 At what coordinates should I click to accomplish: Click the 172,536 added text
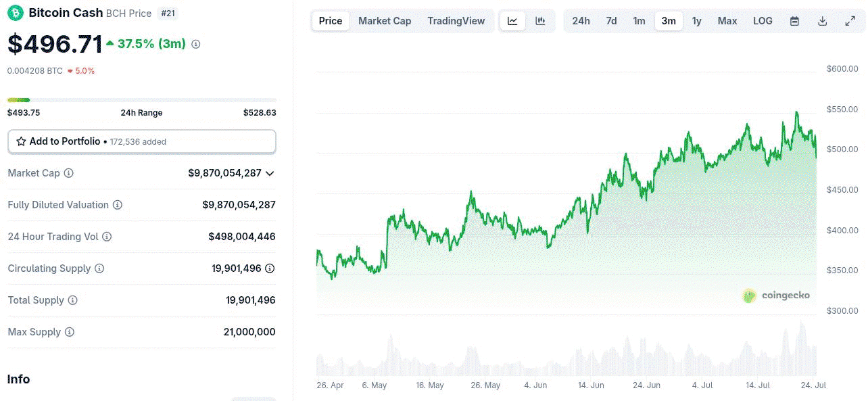pos(138,142)
